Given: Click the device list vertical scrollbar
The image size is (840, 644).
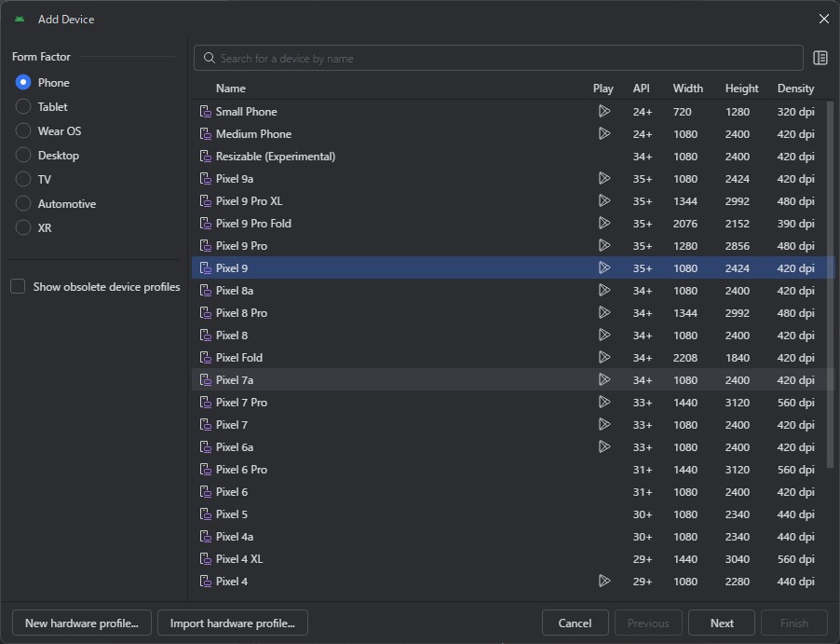Looking at the screenshot, I should point(830,280).
